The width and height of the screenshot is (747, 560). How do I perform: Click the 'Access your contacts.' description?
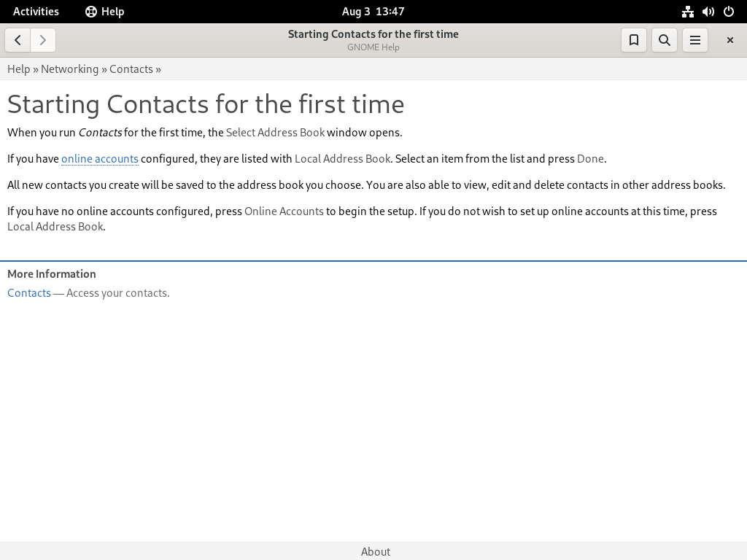click(x=117, y=293)
